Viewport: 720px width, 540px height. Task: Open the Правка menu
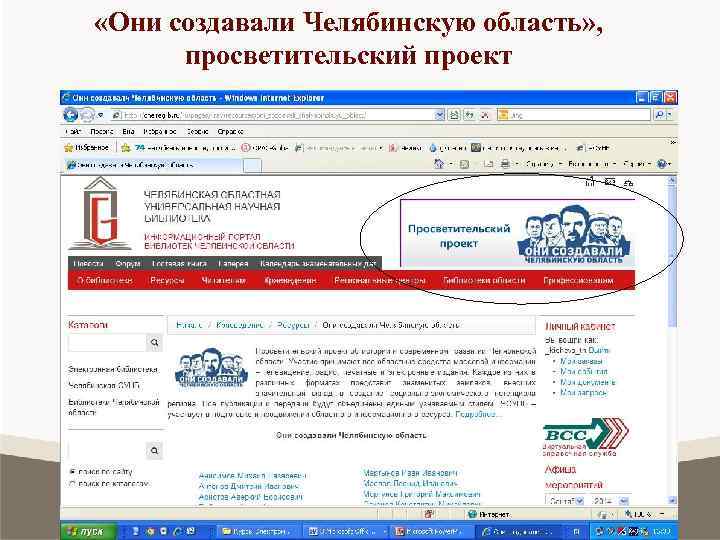coord(101,131)
